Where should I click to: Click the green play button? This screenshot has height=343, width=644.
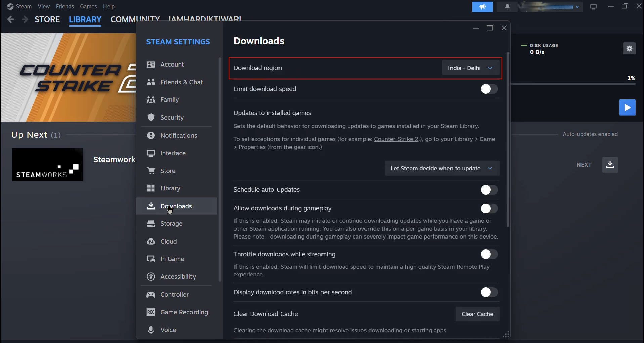click(x=628, y=108)
